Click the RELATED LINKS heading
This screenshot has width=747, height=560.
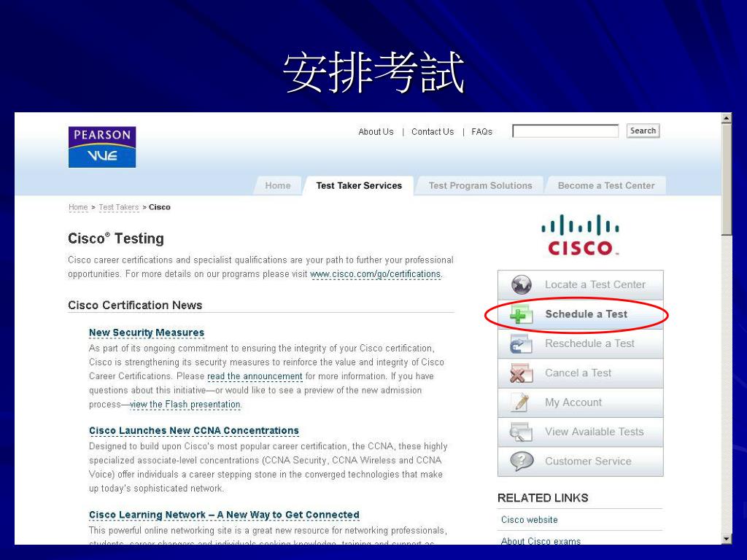543,498
